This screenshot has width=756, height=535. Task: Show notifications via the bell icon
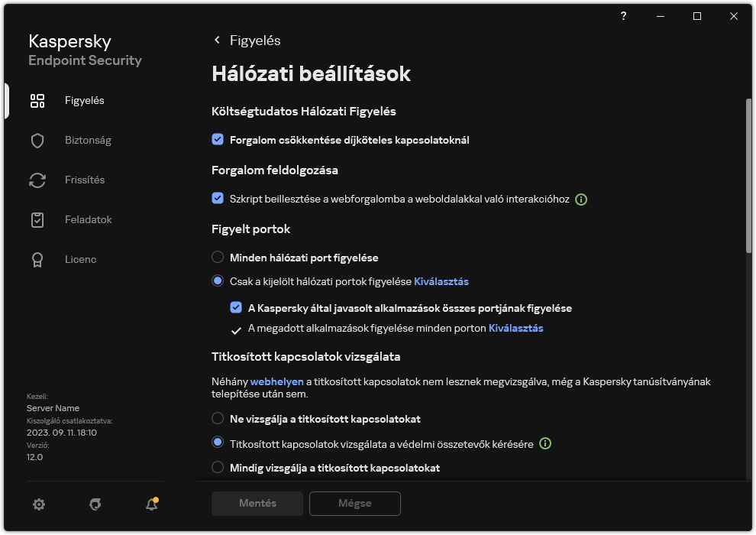(x=150, y=504)
